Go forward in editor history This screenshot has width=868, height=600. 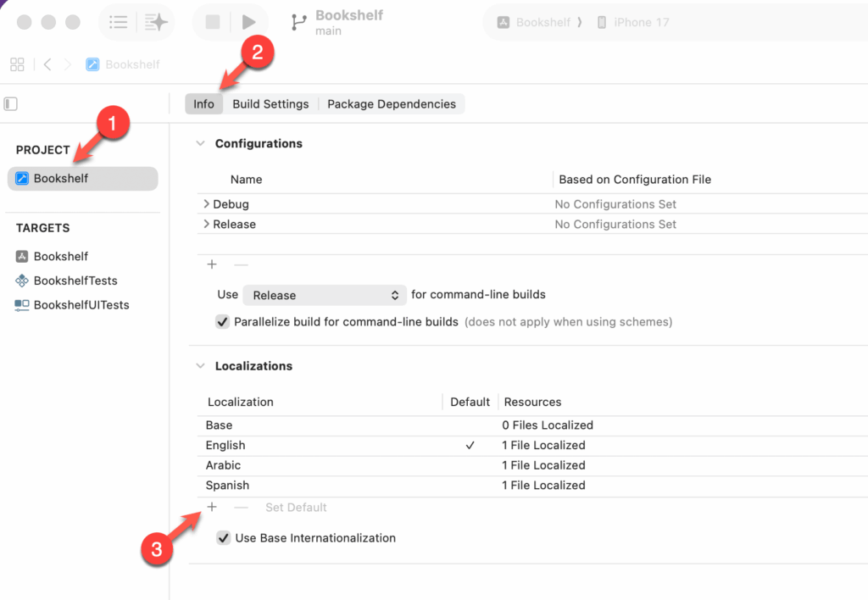(68, 64)
